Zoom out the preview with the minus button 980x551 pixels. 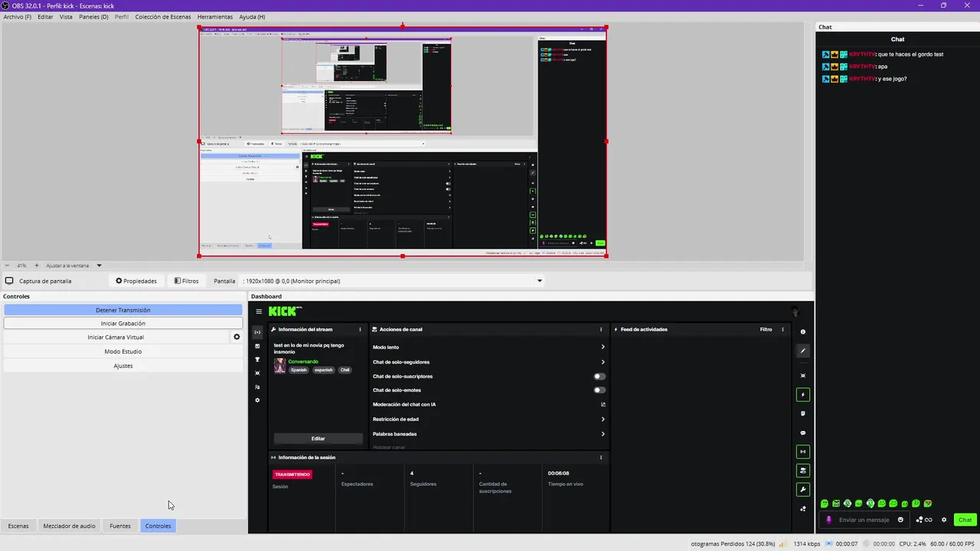point(7,266)
